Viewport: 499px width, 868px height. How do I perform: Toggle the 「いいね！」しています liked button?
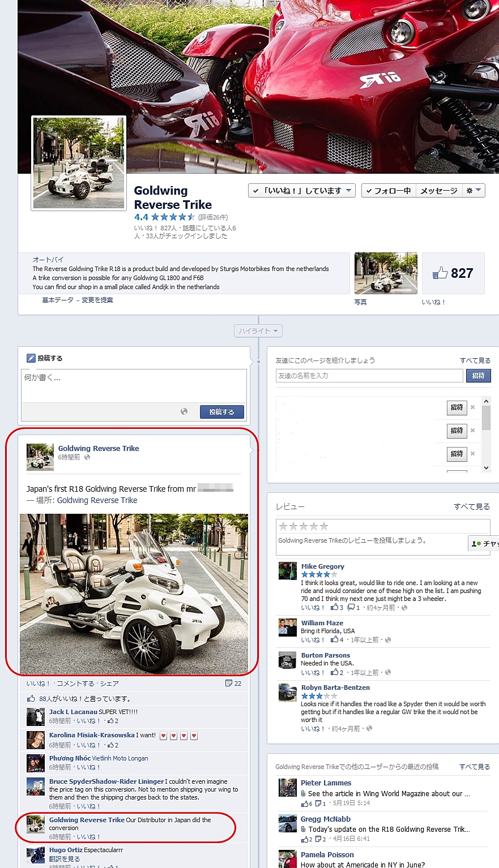coord(301,191)
